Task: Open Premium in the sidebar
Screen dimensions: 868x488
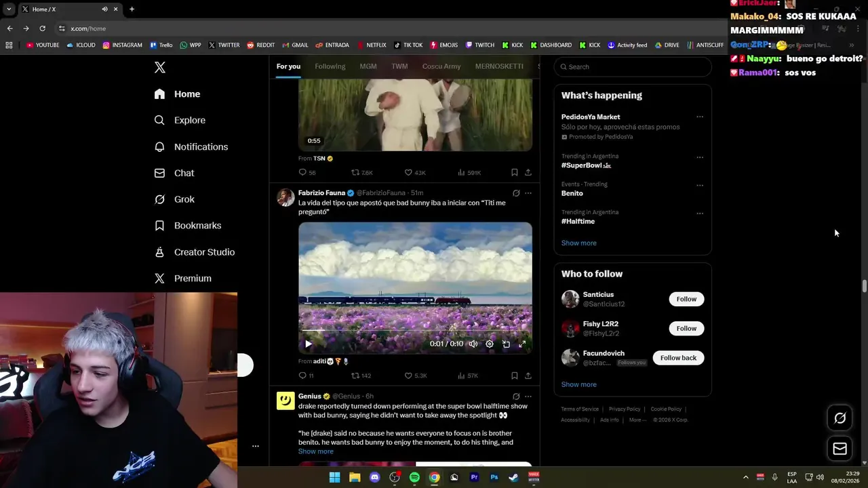Action: (182, 278)
